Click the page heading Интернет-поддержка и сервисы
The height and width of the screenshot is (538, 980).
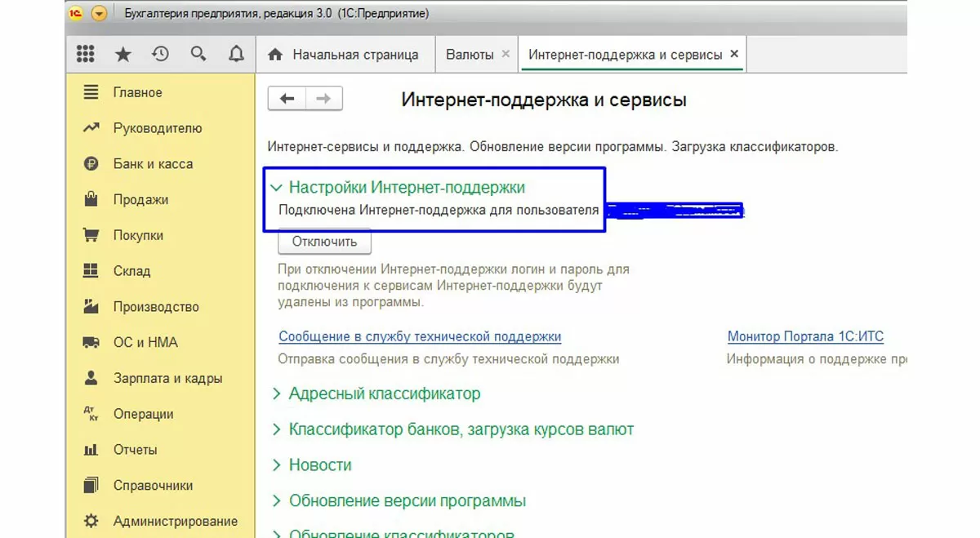click(x=544, y=100)
